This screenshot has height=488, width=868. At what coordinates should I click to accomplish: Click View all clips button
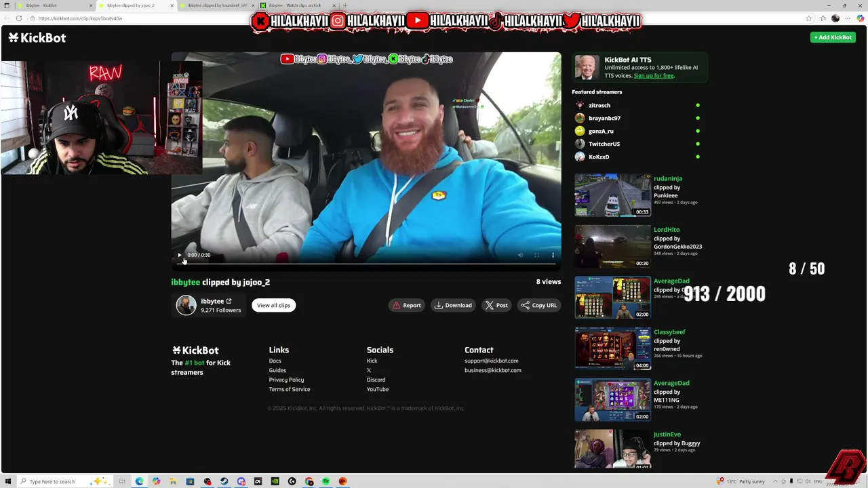coord(273,305)
